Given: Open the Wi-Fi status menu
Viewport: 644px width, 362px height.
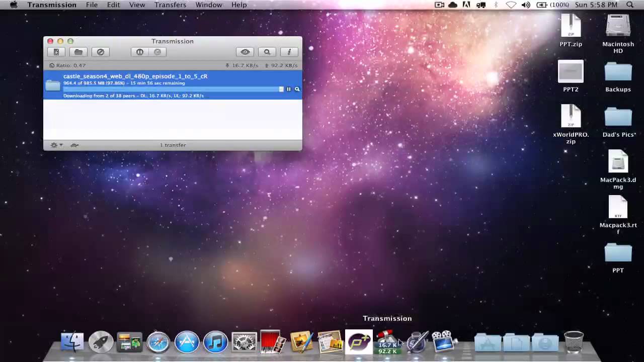Looking at the screenshot, I should pos(511,5).
